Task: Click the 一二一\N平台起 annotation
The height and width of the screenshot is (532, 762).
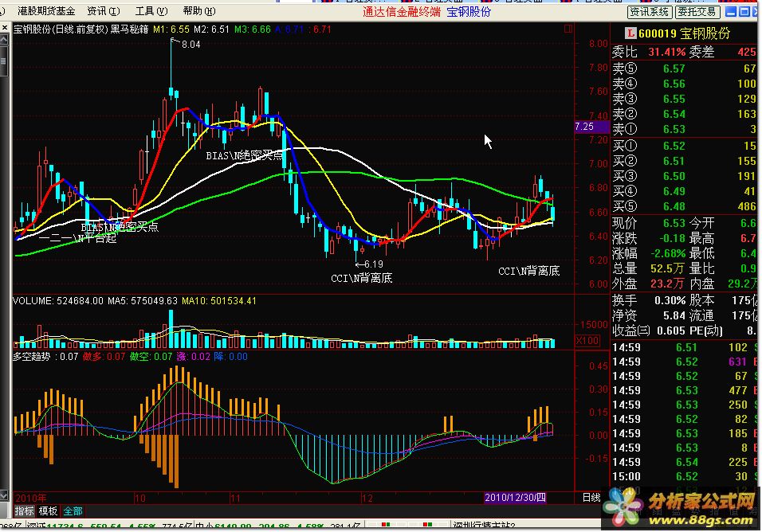Action: (78, 238)
